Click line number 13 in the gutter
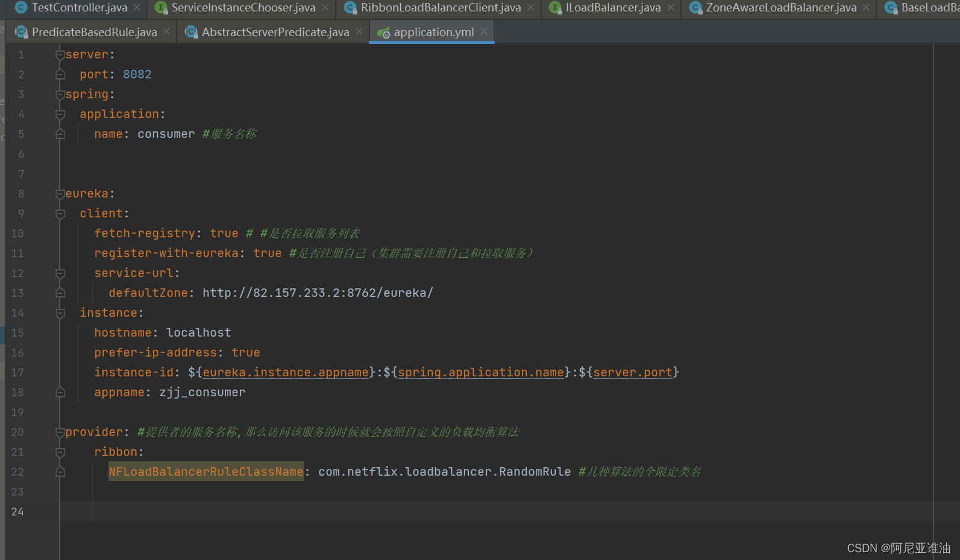 tap(17, 293)
